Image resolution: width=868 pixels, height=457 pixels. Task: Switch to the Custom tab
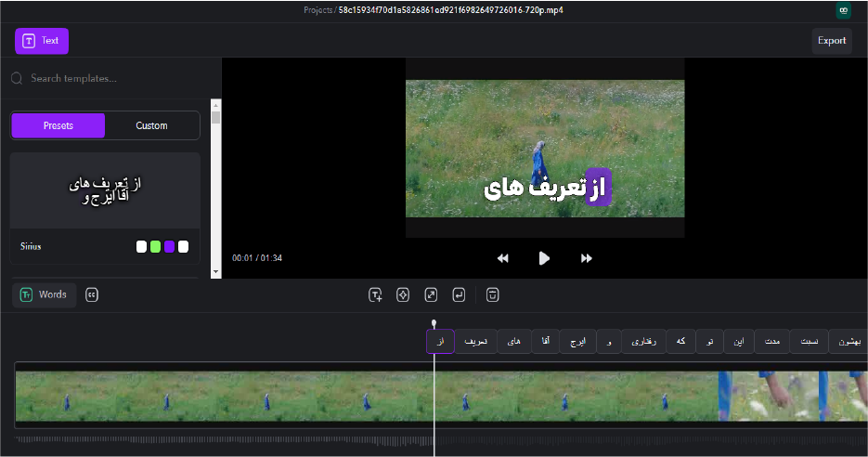point(151,125)
